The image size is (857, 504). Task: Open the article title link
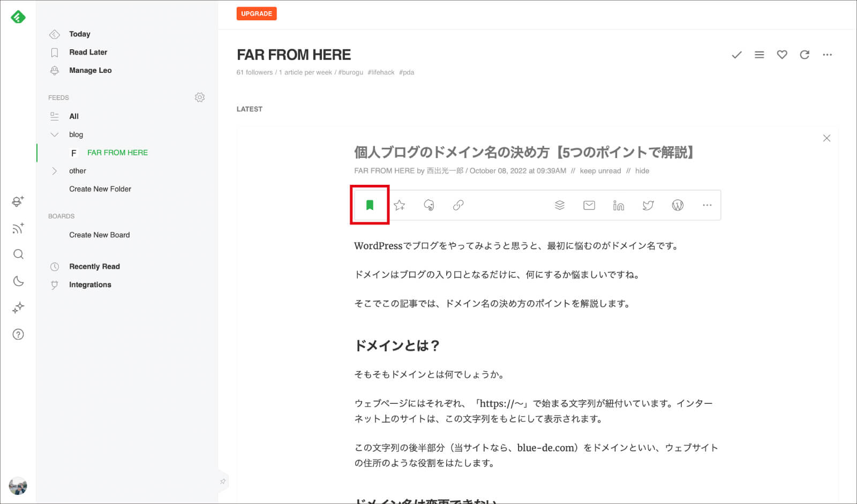pyautogui.click(x=524, y=153)
